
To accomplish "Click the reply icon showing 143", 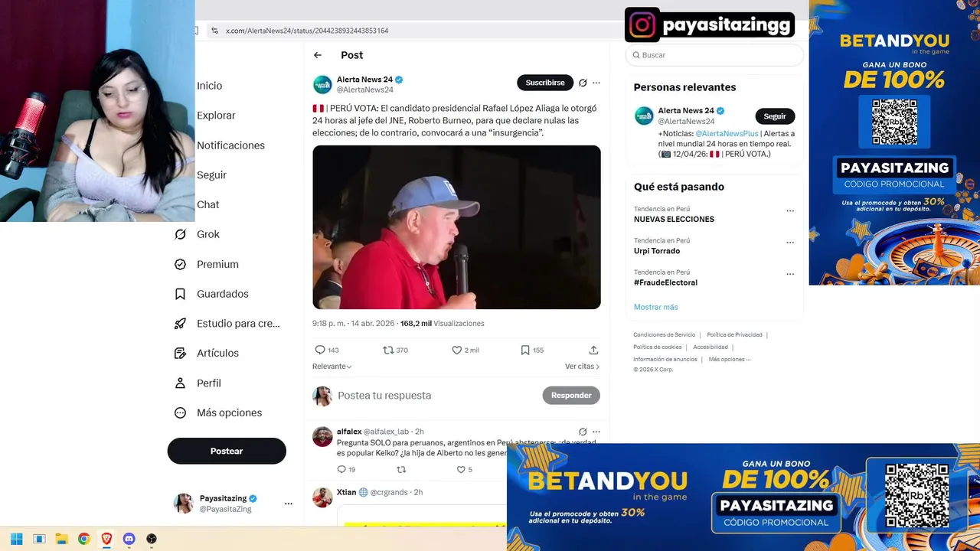I will 320,350.
